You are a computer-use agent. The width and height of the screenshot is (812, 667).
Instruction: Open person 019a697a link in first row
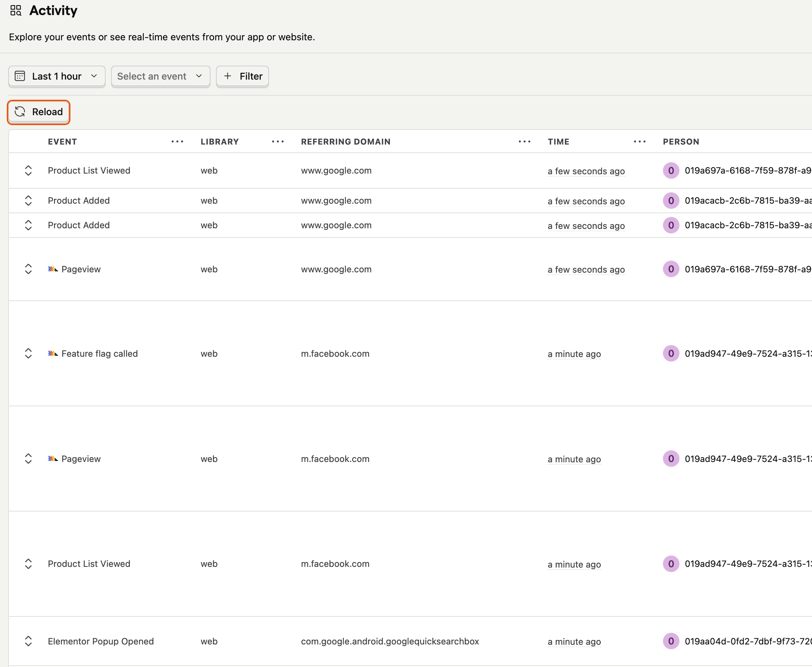tap(747, 171)
